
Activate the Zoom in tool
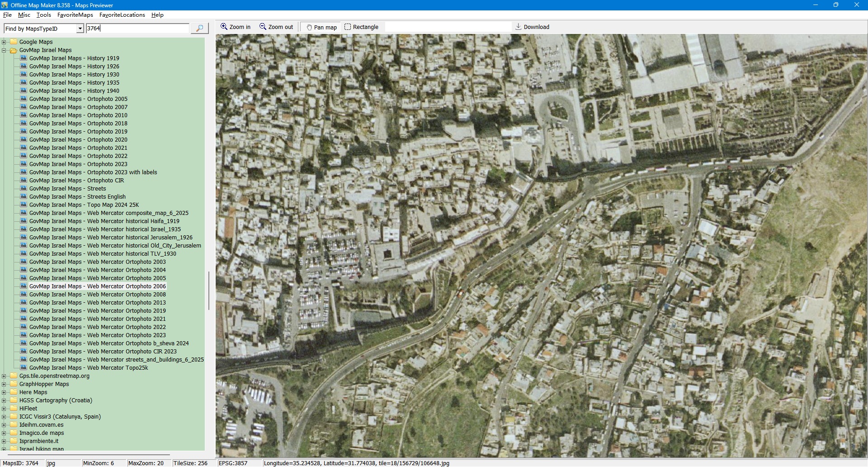(235, 27)
